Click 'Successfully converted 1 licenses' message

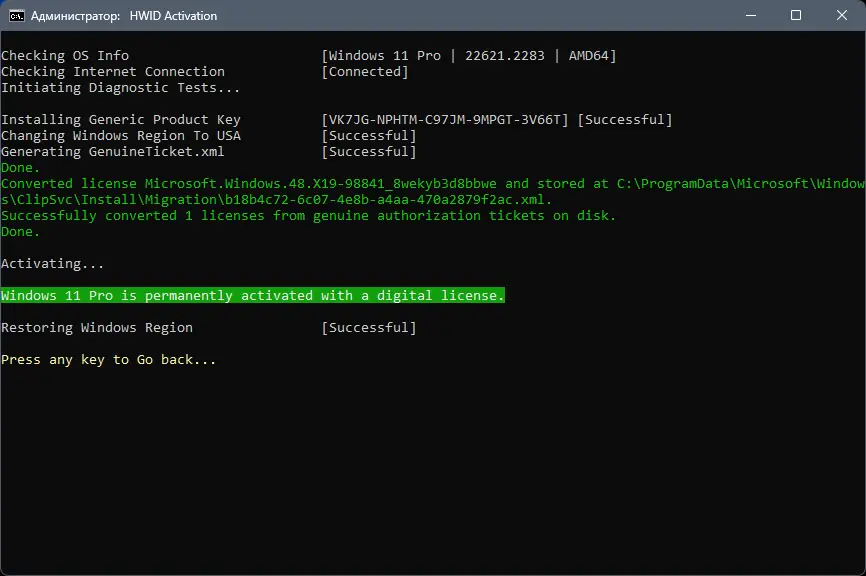pos(308,216)
